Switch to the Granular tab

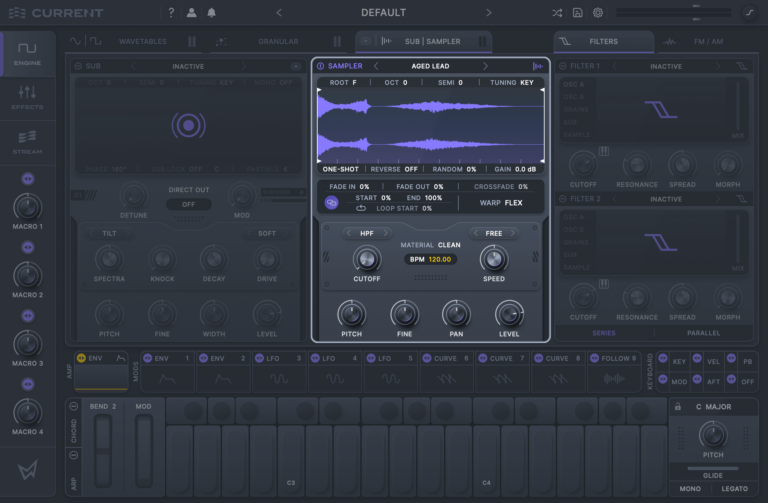point(278,41)
